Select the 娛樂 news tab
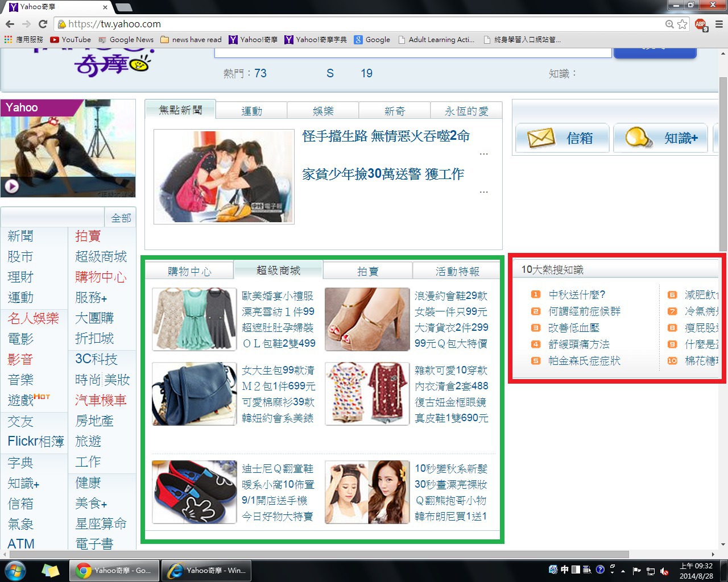This screenshot has height=582, width=728. point(323,111)
